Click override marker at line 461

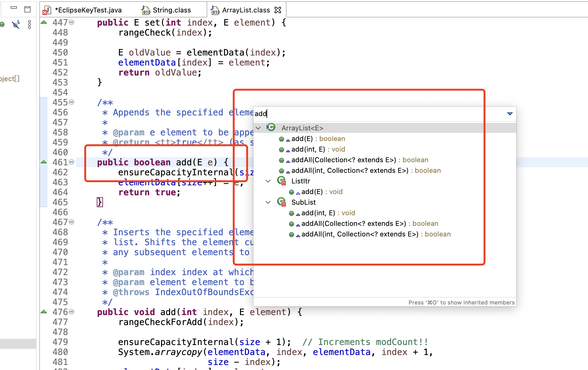click(x=44, y=162)
